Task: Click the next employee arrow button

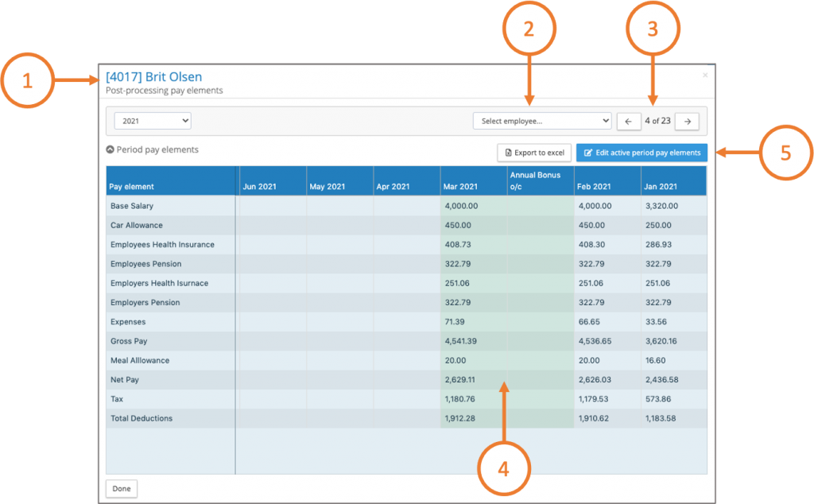Action: (688, 121)
